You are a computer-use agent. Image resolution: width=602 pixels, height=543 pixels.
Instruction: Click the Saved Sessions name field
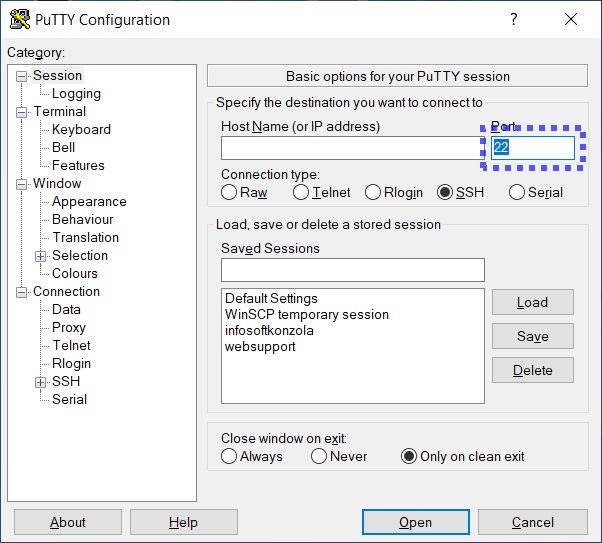pyautogui.click(x=353, y=270)
